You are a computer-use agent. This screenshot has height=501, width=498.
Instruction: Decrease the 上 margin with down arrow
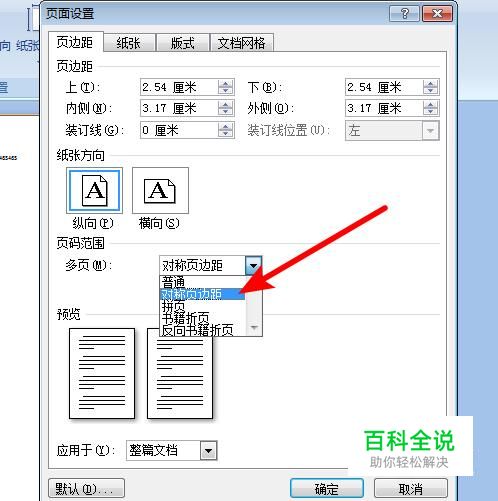coord(226,91)
